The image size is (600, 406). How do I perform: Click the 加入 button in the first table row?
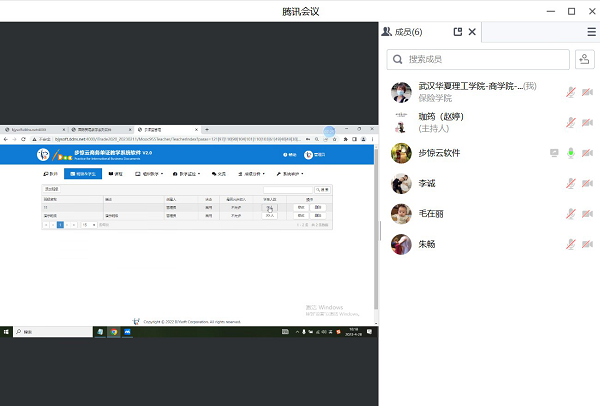click(x=270, y=207)
